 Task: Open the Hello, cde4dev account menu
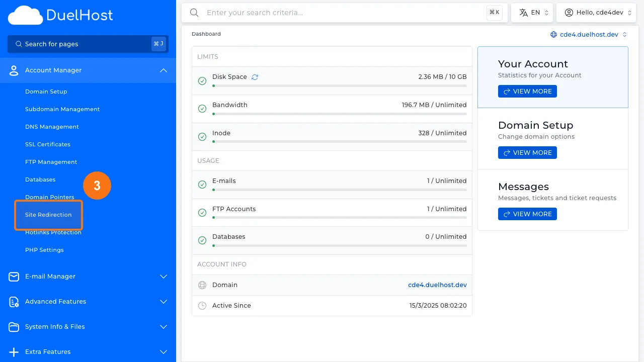(596, 12)
